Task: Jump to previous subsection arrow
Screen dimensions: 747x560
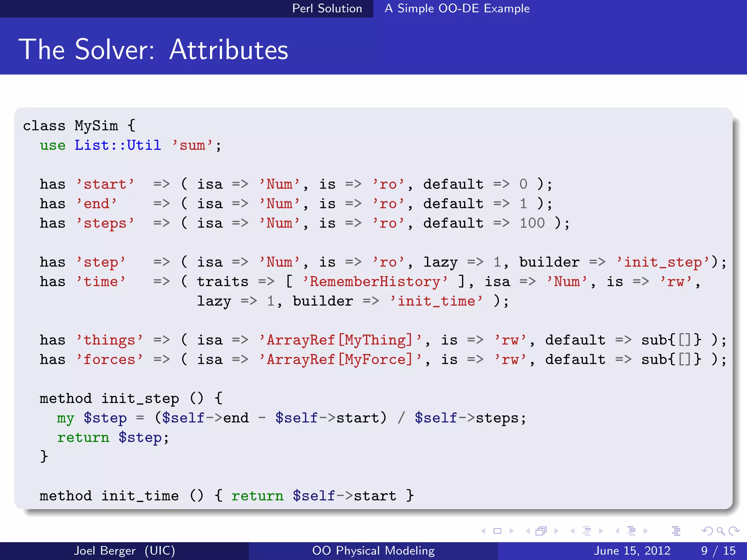Action: pos(573,531)
